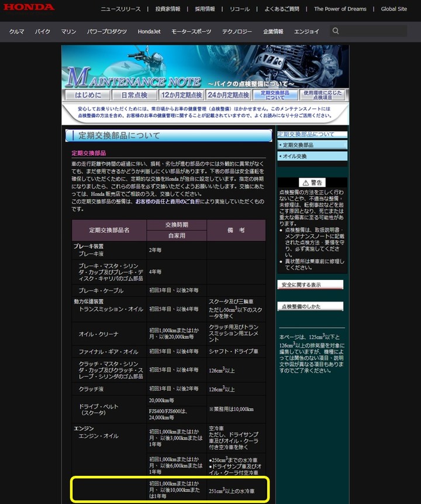Click the search magnifier icon

tap(336, 31)
